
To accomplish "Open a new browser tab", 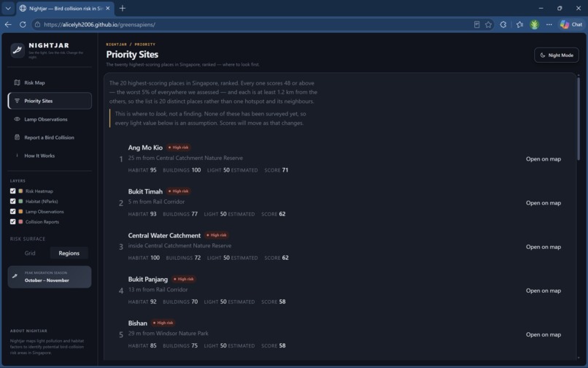I will (x=123, y=8).
